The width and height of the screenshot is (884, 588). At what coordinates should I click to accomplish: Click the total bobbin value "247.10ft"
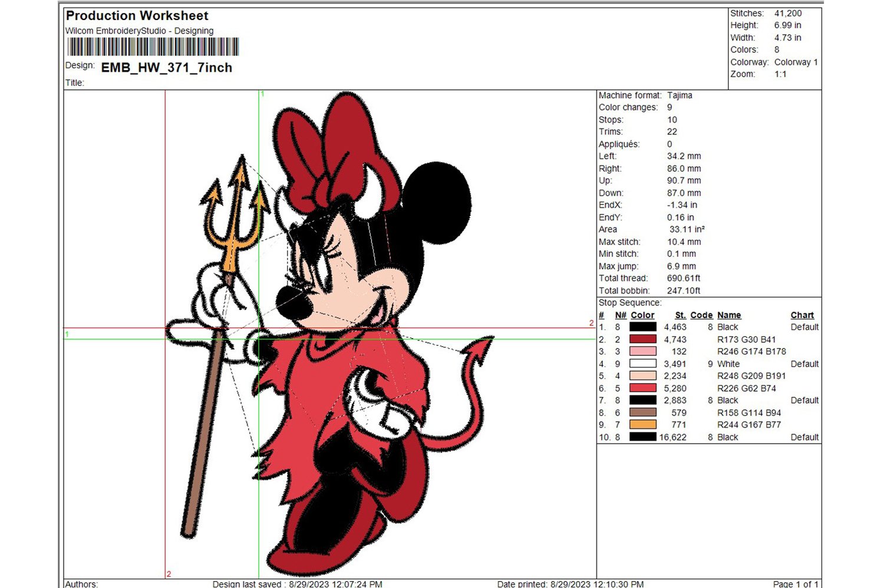684,290
